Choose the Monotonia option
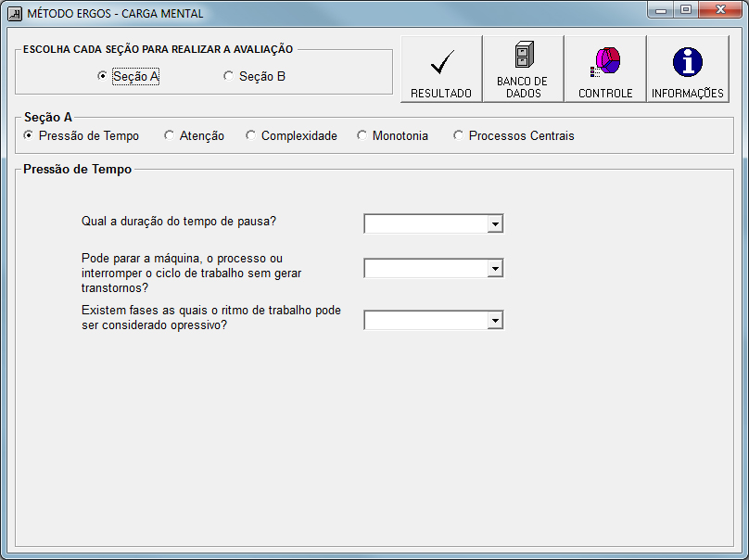749x560 pixels. (x=393, y=135)
